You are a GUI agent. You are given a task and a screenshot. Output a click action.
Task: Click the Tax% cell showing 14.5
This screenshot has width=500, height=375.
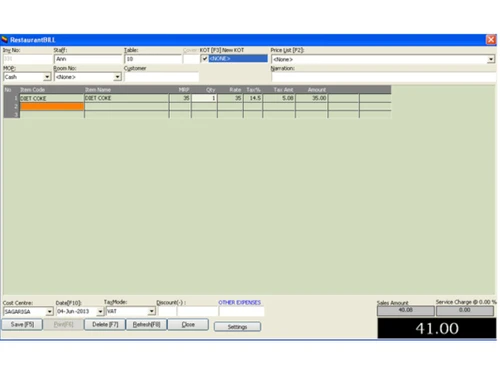[253, 98]
